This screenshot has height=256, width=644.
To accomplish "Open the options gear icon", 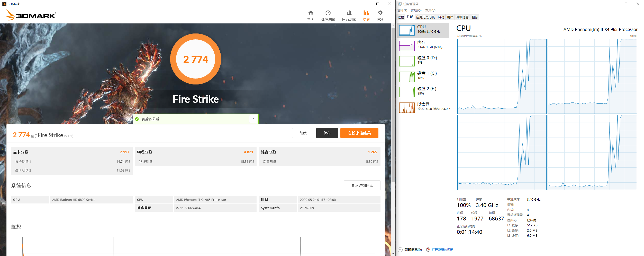I will pyautogui.click(x=380, y=13).
